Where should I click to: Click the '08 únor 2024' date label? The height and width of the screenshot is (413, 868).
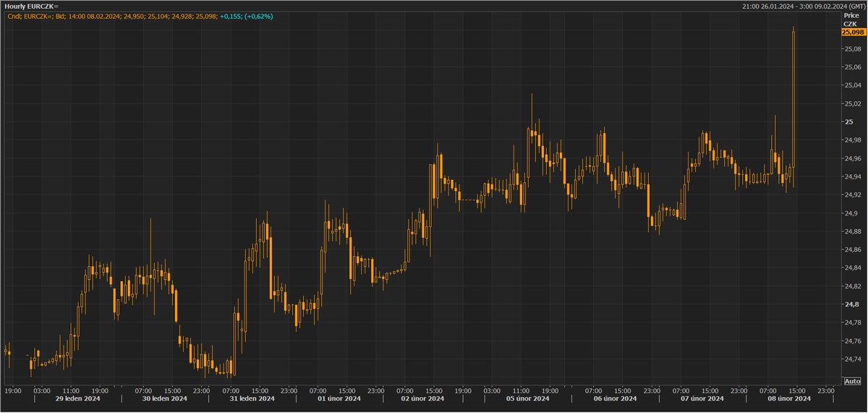[791, 399]
